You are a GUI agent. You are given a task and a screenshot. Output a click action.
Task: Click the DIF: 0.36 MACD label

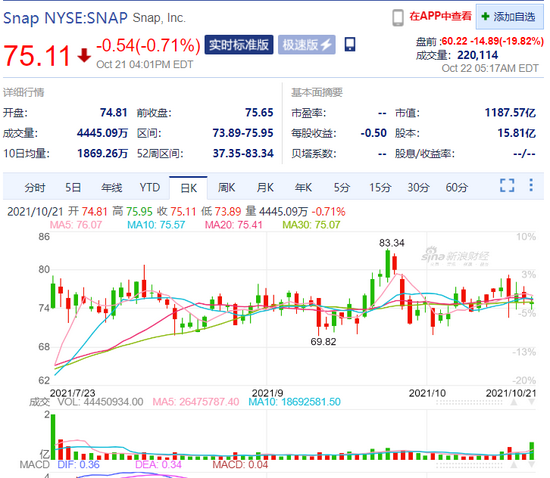coord(78,465)
